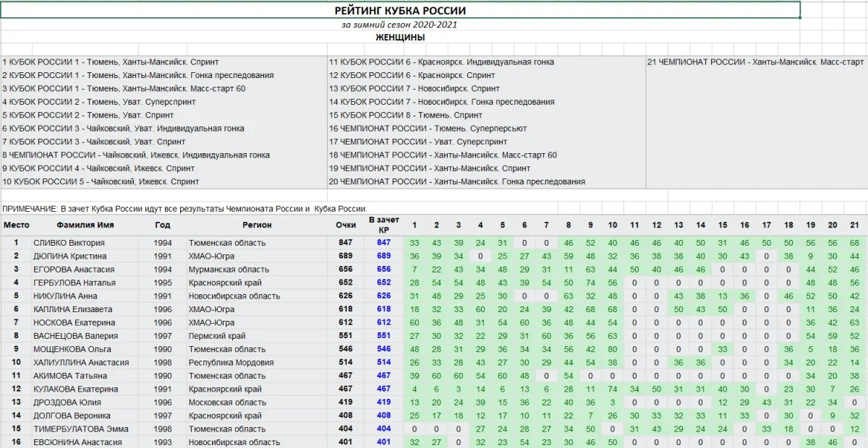The width and height of the screenshot is (868, 448).
Task: Click the region cell "Московская область"
Action: click(x=228, y=402)
